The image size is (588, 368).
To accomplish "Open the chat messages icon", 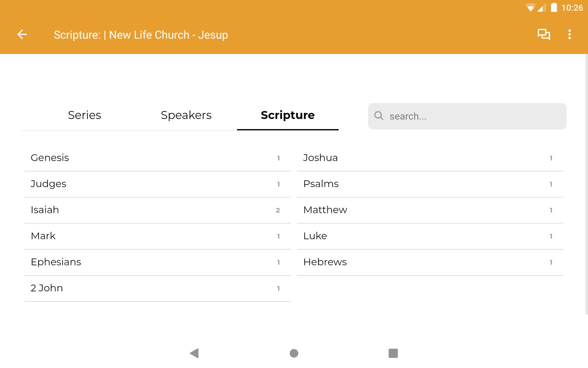I will coord(544,34).
